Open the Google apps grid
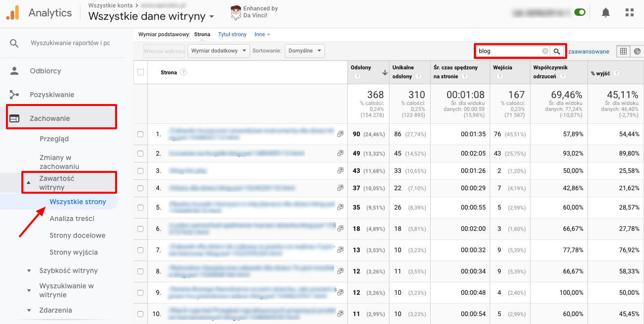The width and height of the screenshot is (644, 324). click(629, 13)
